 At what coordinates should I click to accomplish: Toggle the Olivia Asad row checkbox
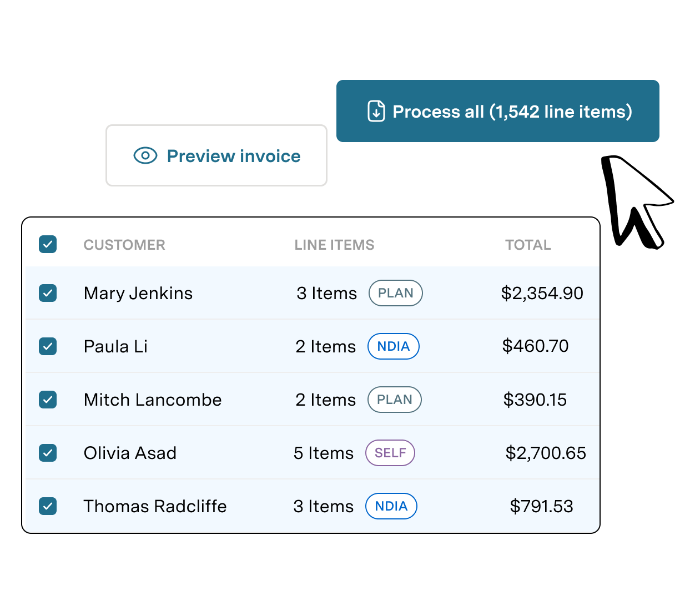pyautogui.click(x=48, y=453)
